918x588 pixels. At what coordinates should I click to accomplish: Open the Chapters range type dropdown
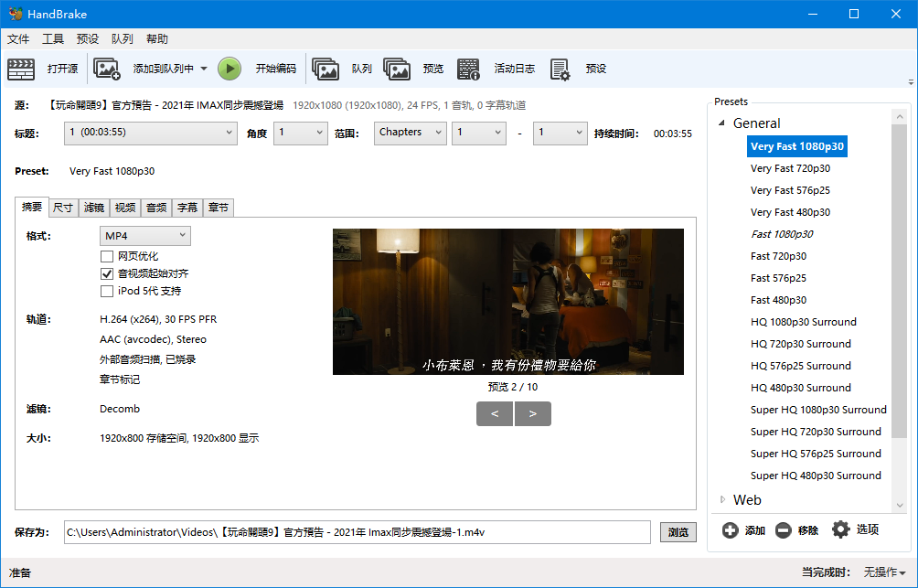[x=410, y=133]
